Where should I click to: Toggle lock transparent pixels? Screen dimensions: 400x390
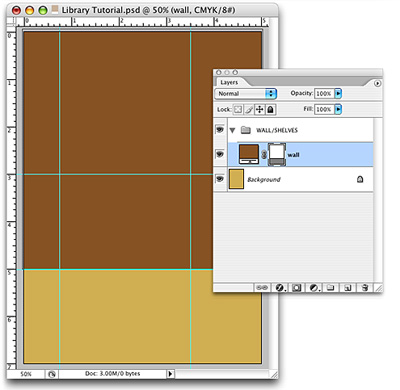[x=238, y=109]
